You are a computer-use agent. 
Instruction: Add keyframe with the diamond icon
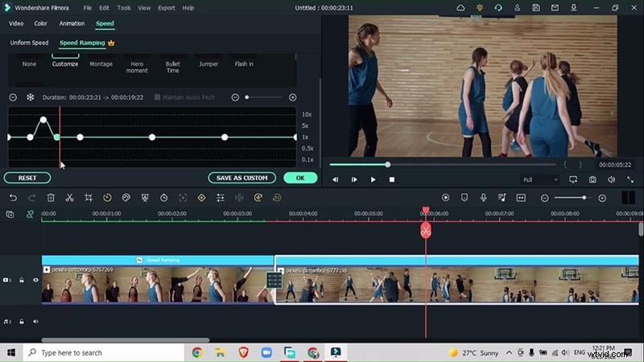coord(202,198)
